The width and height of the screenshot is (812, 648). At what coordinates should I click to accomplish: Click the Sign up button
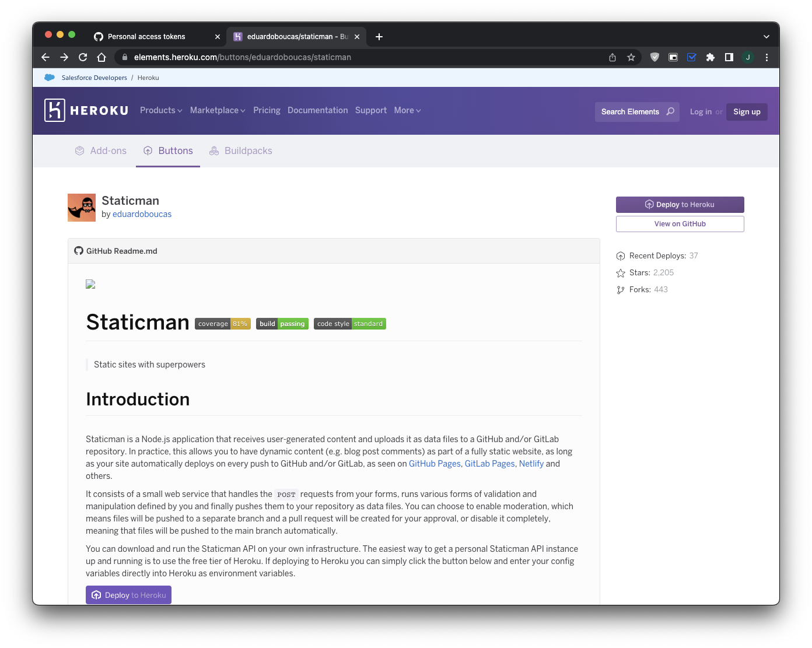click(747, 112)
